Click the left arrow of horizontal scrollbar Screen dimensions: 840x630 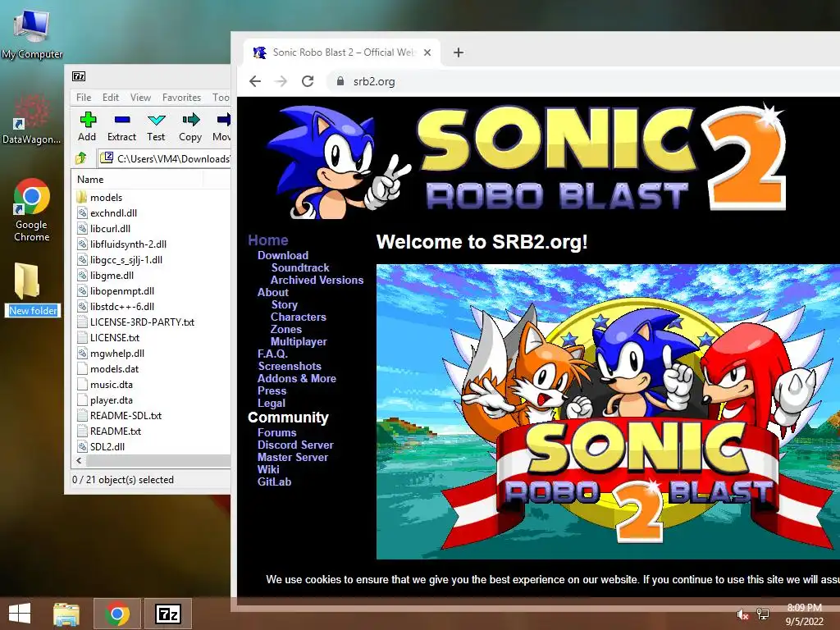pos(80,461)
